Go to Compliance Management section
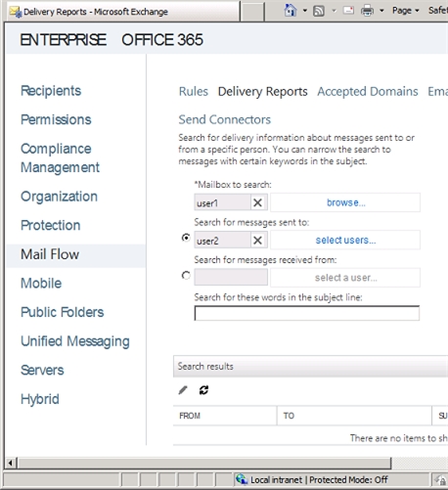 [60, 157]
